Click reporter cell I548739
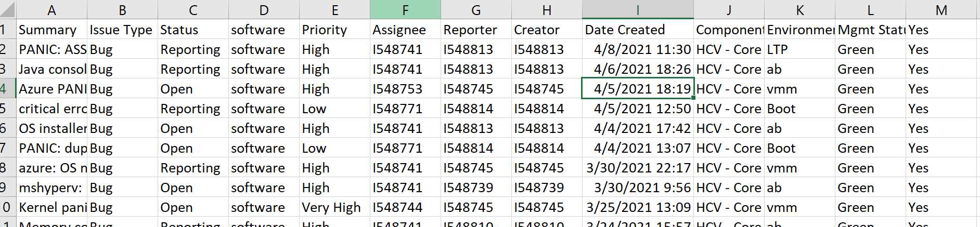This screenshot has width=980, height=227. (476, 188)
